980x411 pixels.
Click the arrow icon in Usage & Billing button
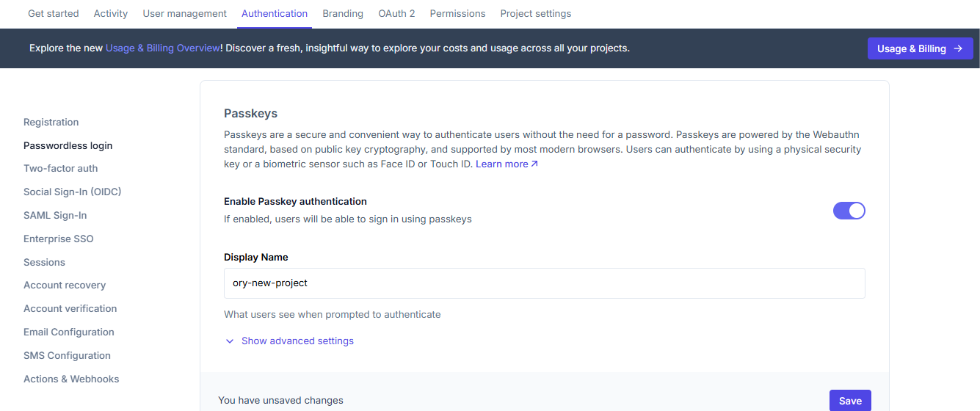[x=958, y=48]
